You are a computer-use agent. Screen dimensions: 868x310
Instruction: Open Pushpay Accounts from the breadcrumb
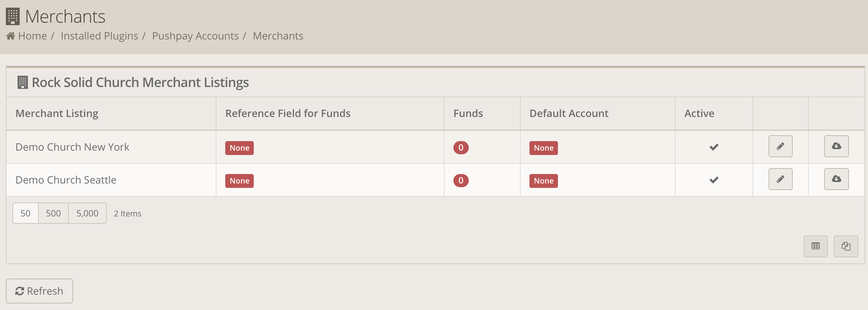(x=196, y=35)
